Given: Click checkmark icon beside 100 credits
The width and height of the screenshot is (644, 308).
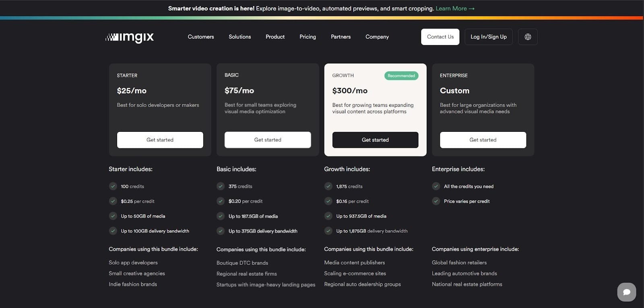Looking at the screenshot, I should click(x=113, y=186).
